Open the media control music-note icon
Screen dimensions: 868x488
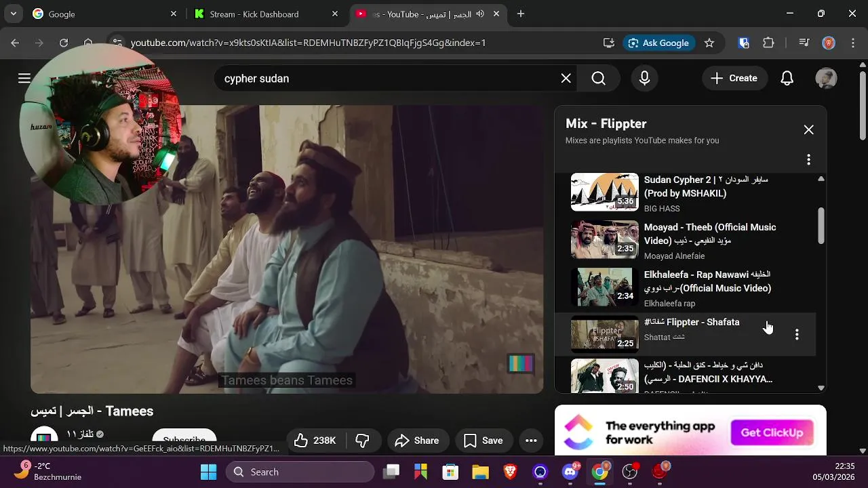[x=804, y=43]
